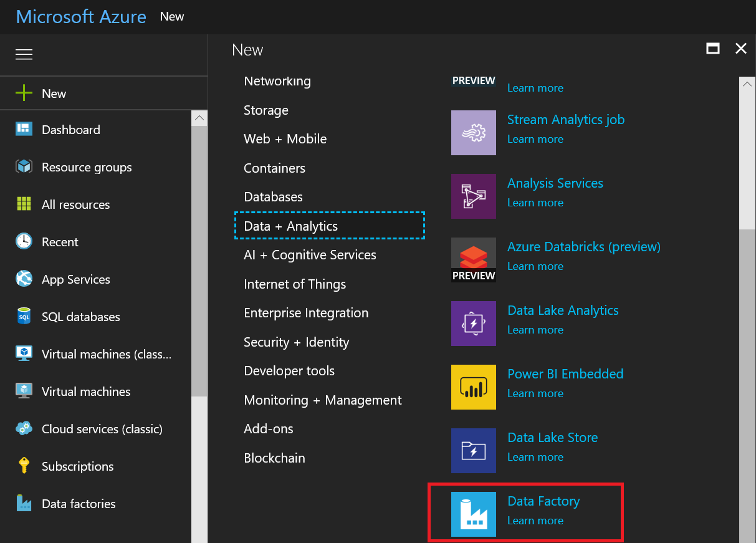Open the Storage category
Viewport: 756px width, 543px height.
pyautogui.click(x=266, y=110)
